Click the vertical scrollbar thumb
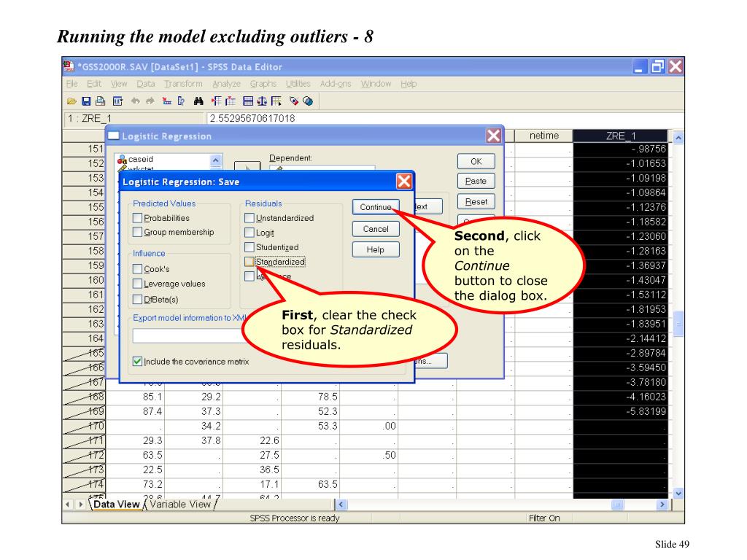Viewport: 747px width, 560px height. 678,324
